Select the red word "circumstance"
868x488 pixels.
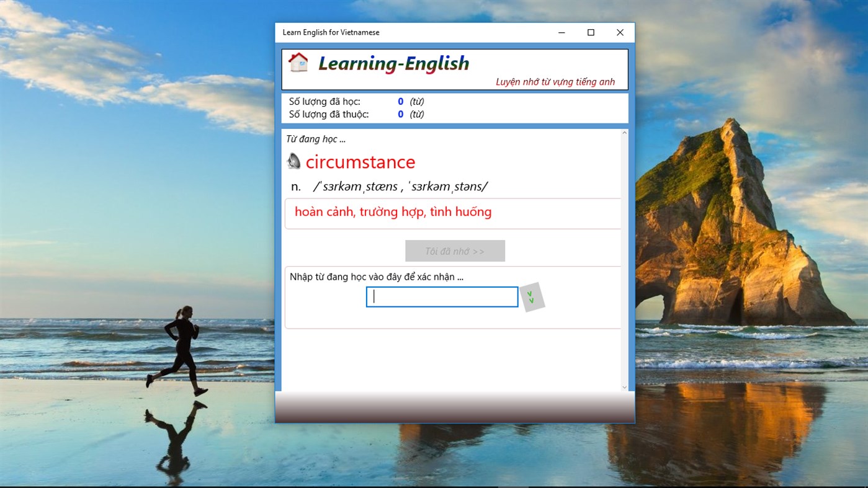click(361, 162)
